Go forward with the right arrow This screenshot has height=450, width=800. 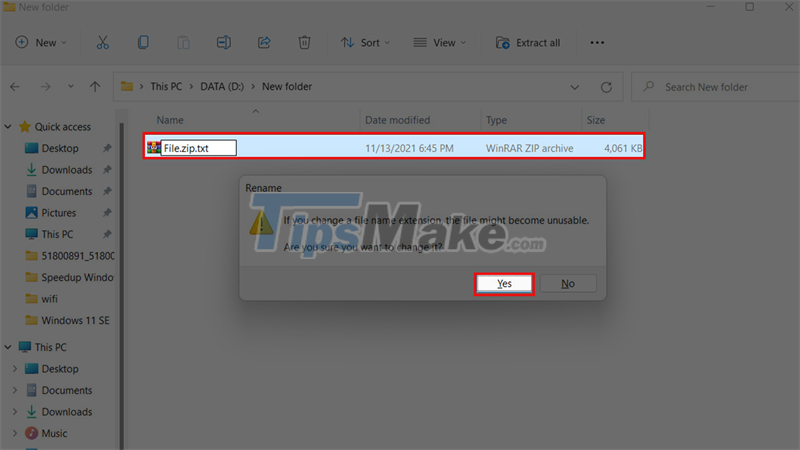(x=45, y=87)
